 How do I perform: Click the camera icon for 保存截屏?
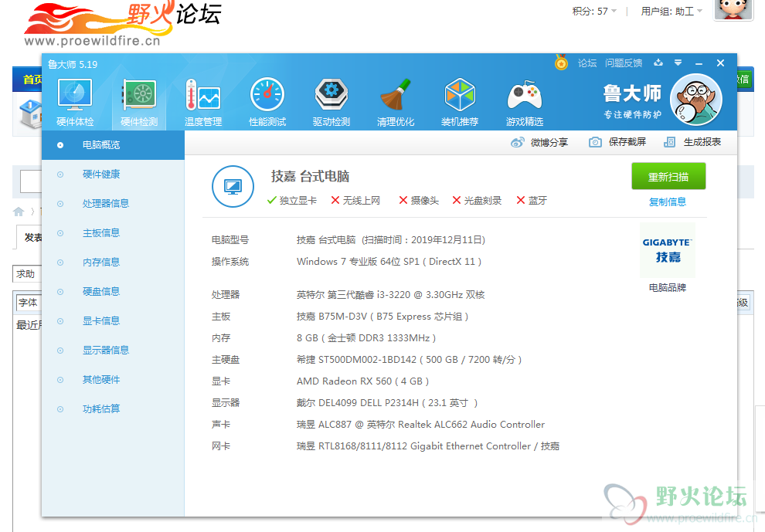click(595, 142)
